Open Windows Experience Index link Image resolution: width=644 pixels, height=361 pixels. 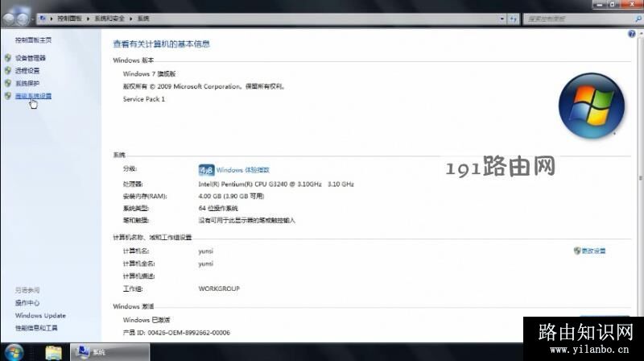pos(243,170)
